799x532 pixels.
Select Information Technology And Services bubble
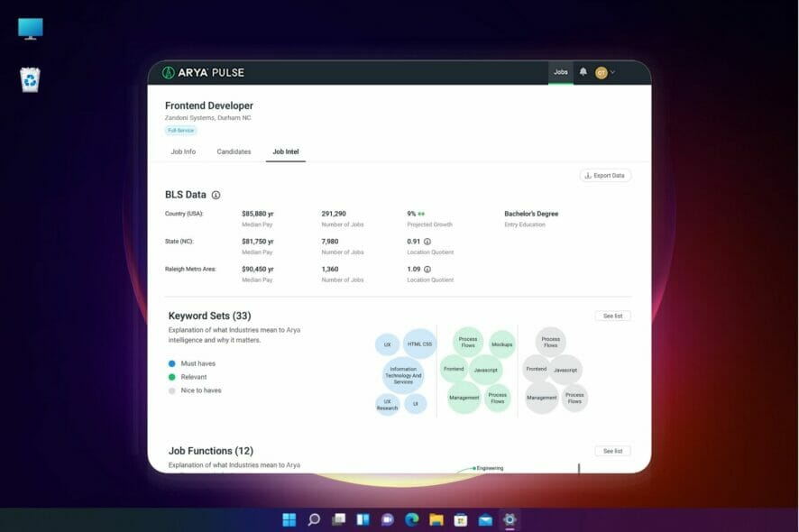[x=403, y=375]
